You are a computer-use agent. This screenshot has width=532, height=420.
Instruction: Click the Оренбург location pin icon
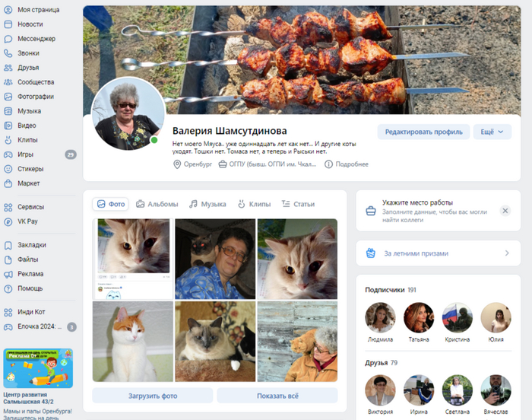click(177, 164)
